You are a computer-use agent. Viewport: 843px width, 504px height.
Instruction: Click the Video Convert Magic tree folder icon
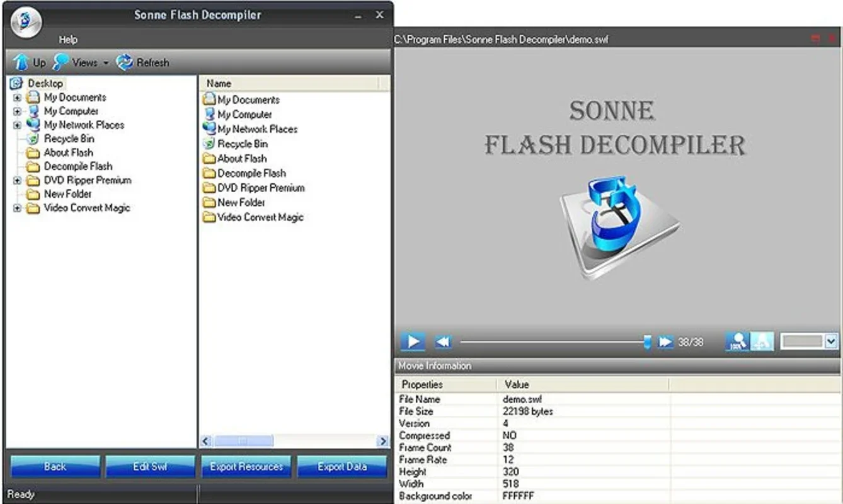(x=33, y=208)
